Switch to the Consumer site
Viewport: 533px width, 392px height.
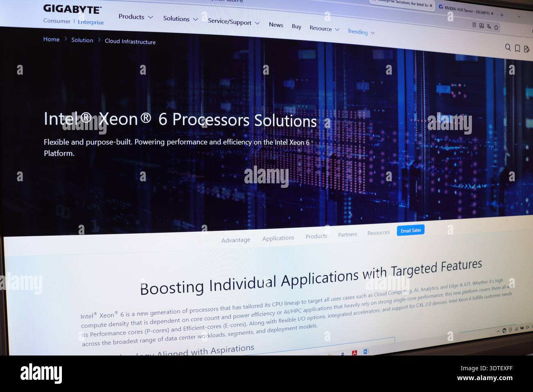tap(57, 21)
